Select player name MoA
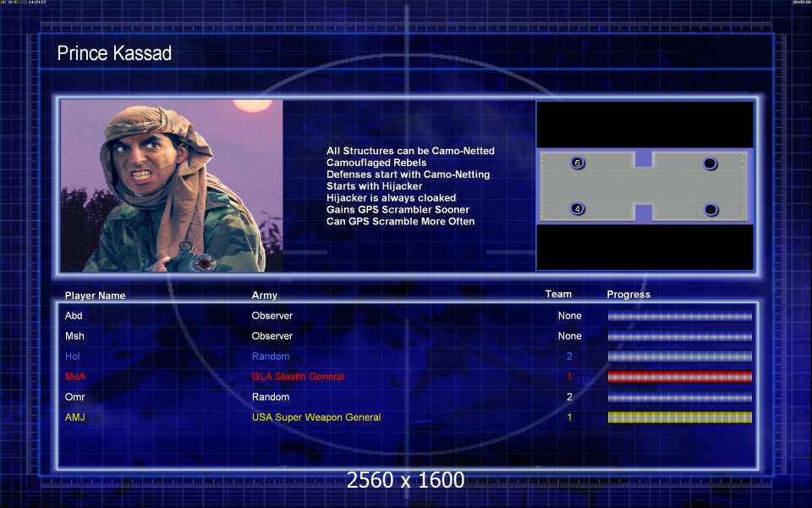Viewport: 812px width, 508px height. [75, 376]
